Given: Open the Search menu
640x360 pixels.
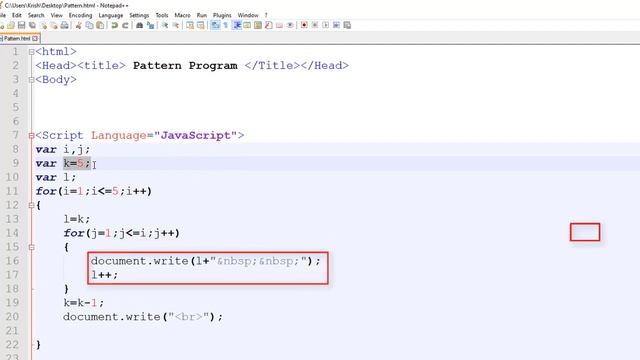Looking at the screenshot, I should tap(36, 15).
